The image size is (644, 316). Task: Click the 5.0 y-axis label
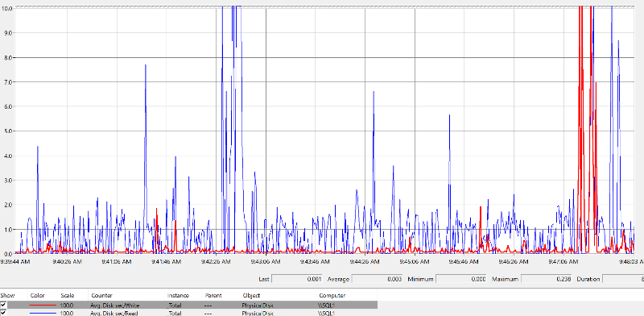(x=7, y=131)
